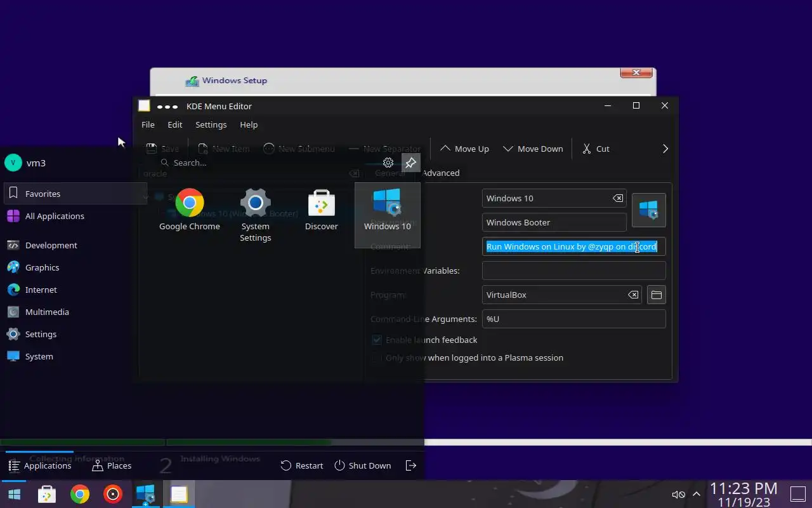The height and width of the screenshot is (508, 812).
Task: Open the Graphics category
Action: pos(75,267)
